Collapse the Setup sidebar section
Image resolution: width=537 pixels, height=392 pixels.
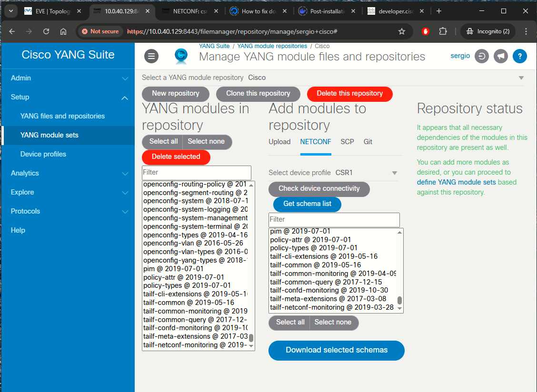coord(68,97)
